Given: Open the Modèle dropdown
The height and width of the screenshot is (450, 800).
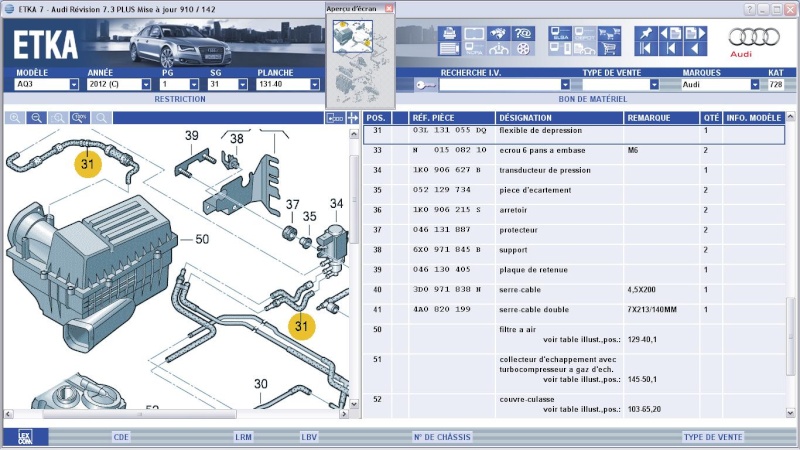Looking at the screenshot, I should (x=73, y=85).
